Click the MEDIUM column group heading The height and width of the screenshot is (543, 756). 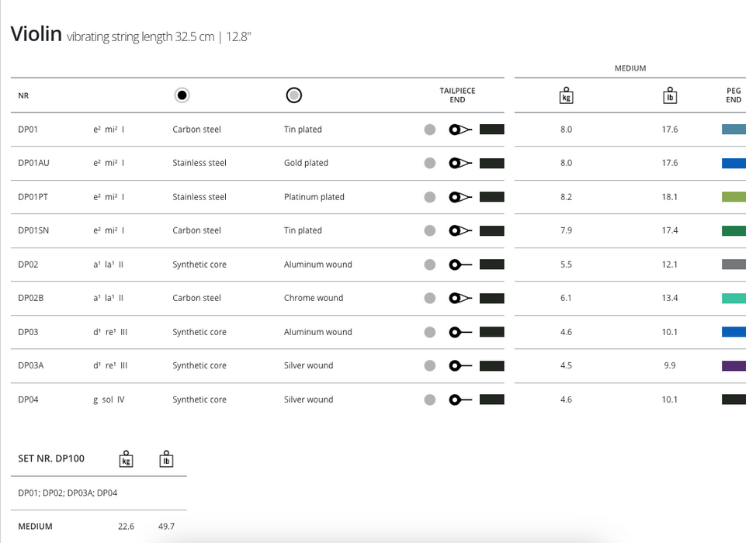click(x=630, y=68)
